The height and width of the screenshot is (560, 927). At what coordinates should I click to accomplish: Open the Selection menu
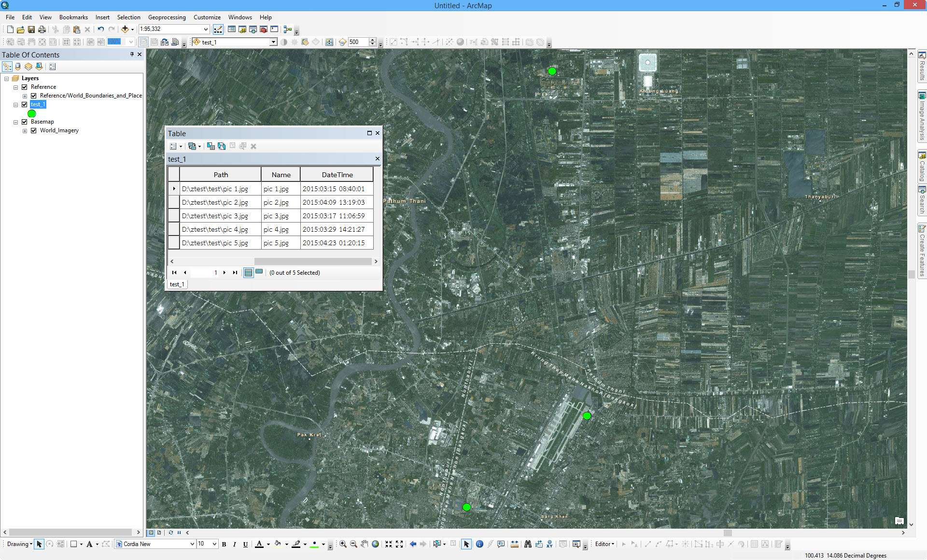point(128,17)
